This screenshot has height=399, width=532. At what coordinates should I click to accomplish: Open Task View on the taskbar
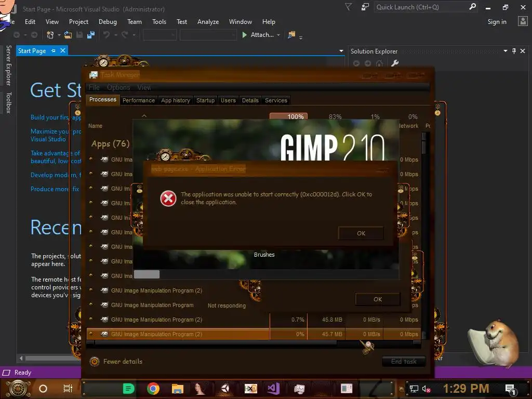(68, 389)
